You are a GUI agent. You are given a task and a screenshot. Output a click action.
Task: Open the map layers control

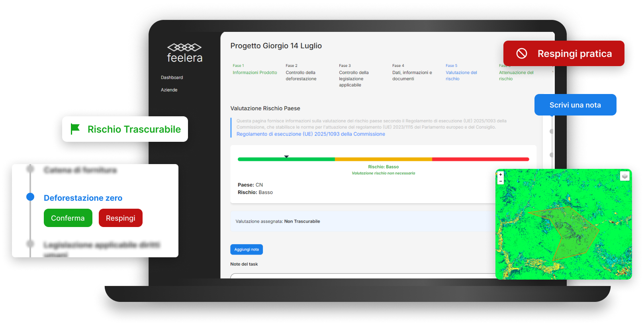pos(624,176)
